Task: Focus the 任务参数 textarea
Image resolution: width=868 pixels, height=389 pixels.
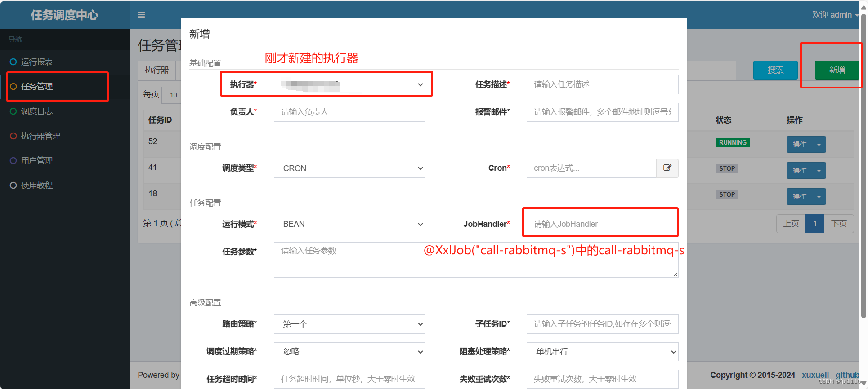Action: click(x=476, y=260)
